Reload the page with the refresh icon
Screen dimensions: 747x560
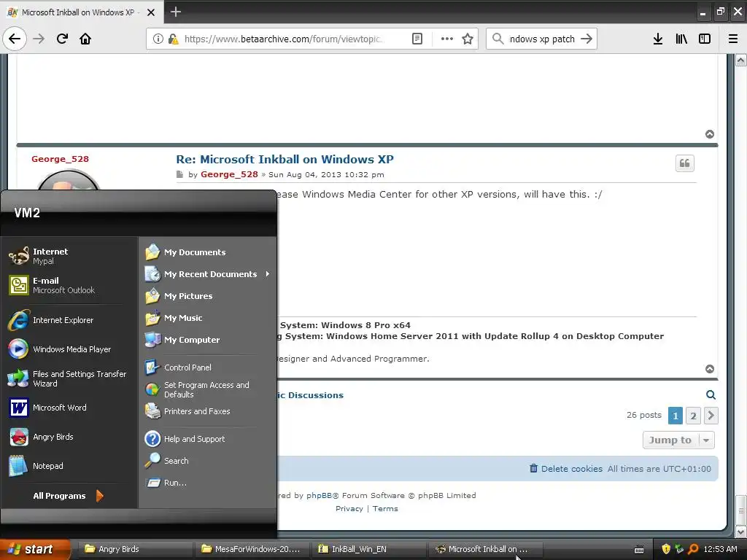[x=62, y=39]
